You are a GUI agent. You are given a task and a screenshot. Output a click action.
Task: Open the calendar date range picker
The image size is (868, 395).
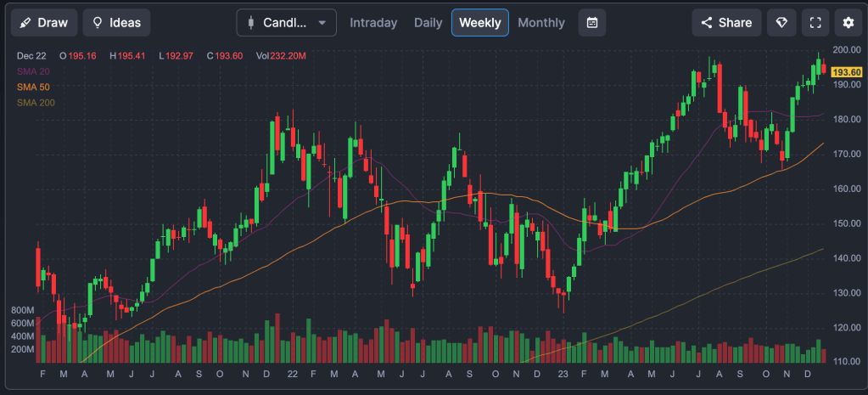coord(592,23)
